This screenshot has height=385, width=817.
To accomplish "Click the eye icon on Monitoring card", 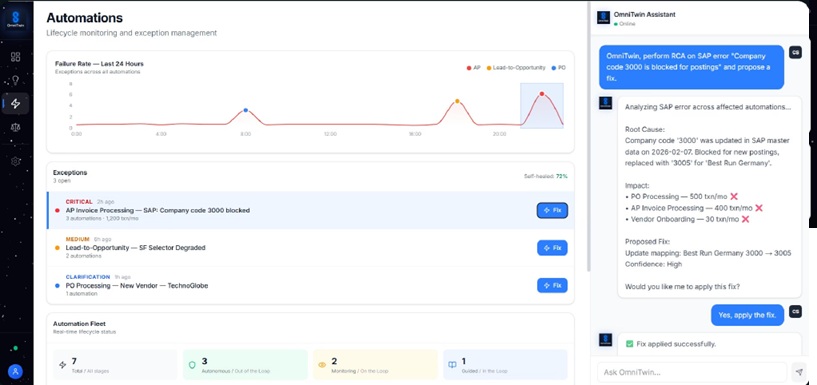I will [x=322, y=365].
